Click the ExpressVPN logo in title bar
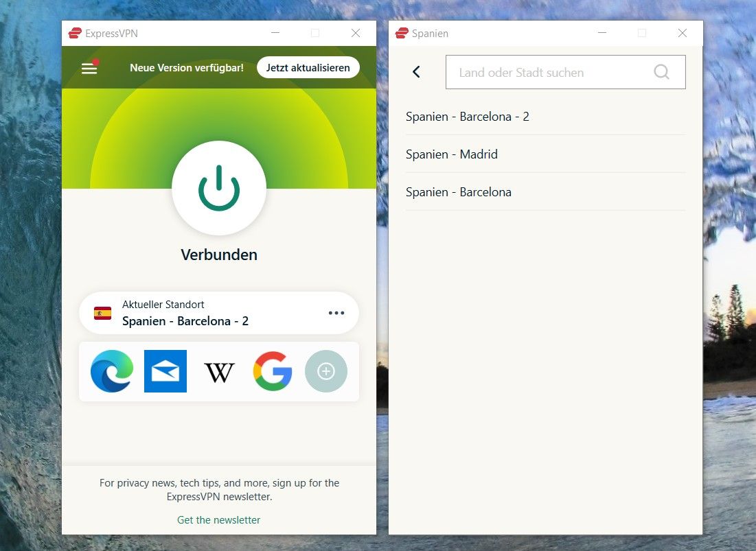 (x=75, y=33)
